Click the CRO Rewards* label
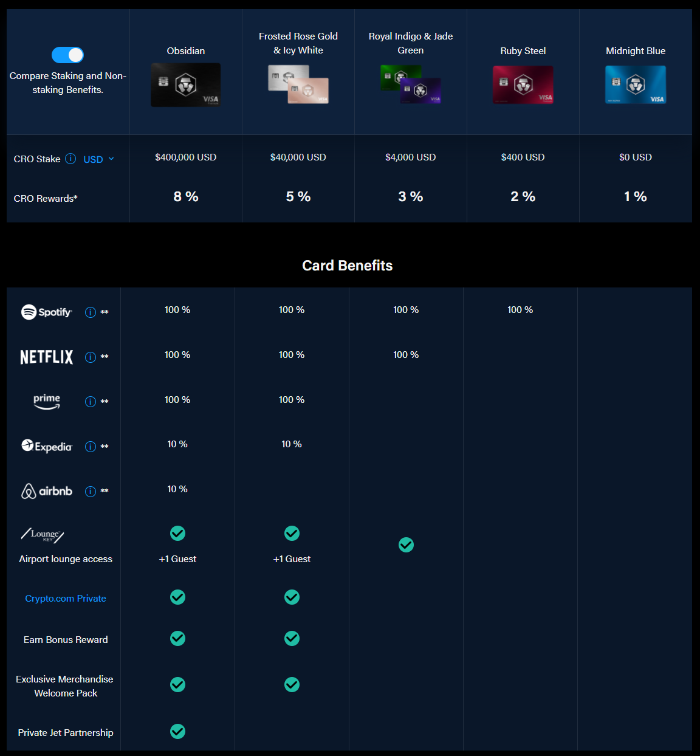The height and width of the screenshot is (756, 700). pos(46,199)
